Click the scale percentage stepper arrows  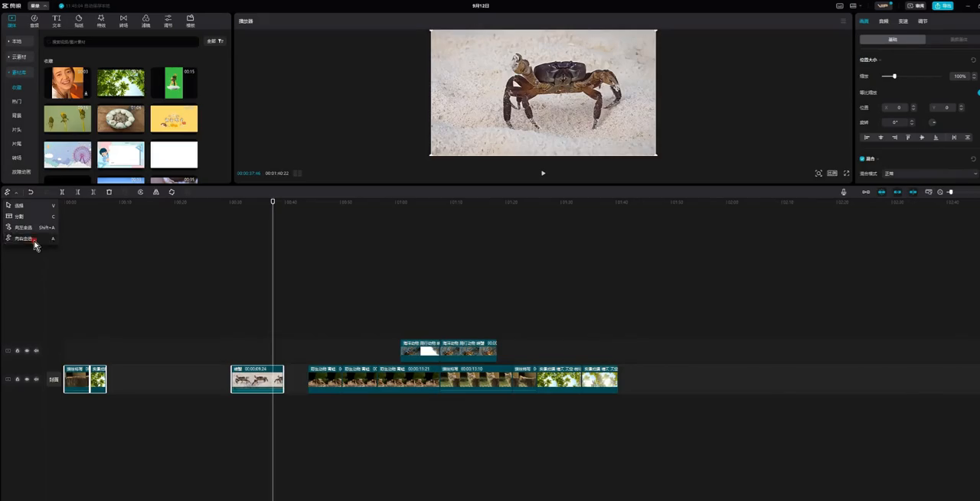coord(974,76)
